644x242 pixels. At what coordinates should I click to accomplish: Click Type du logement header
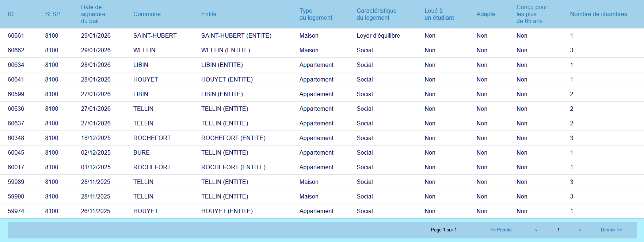[x=316, y=14]
